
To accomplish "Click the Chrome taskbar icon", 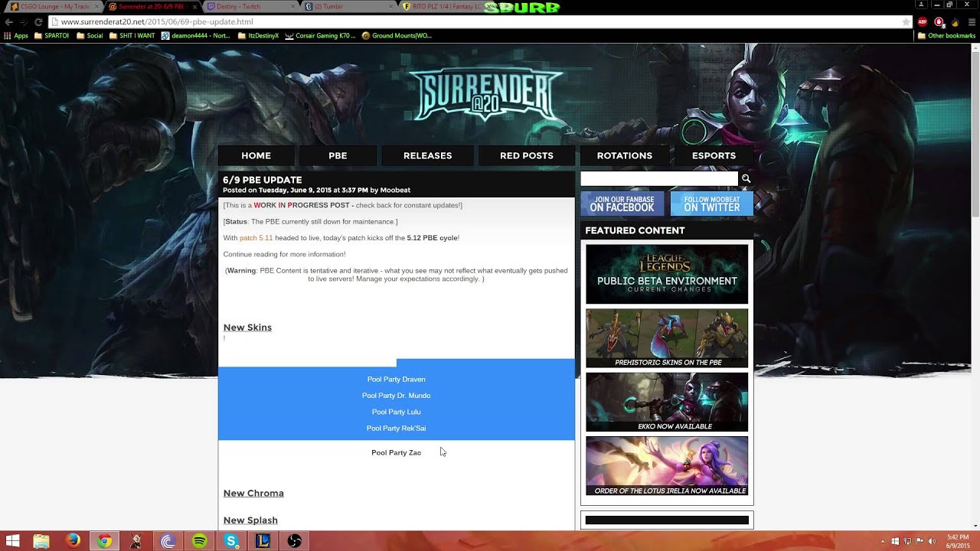I will (104, 541).
